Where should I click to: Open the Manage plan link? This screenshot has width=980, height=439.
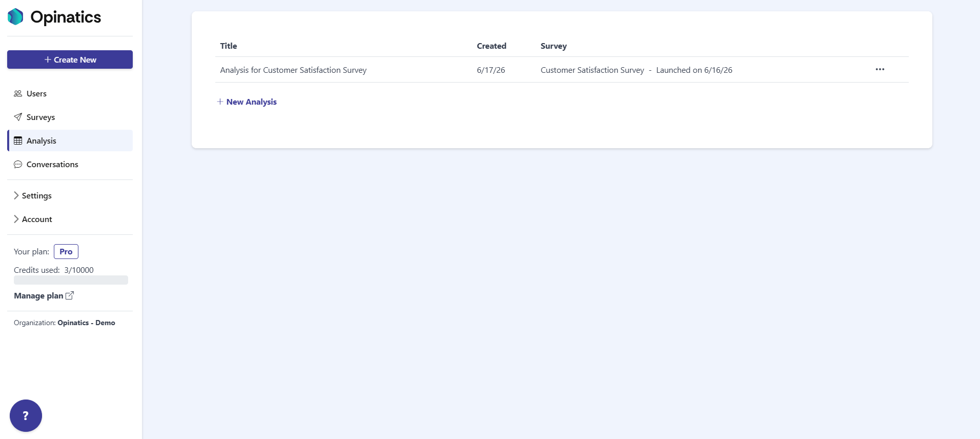tap(44, 295)
